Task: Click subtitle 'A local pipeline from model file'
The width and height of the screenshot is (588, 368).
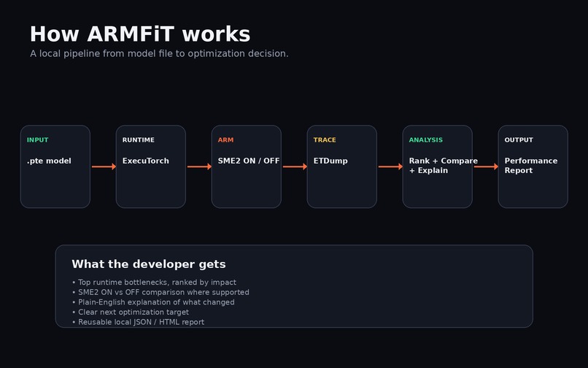Action: 159,54
